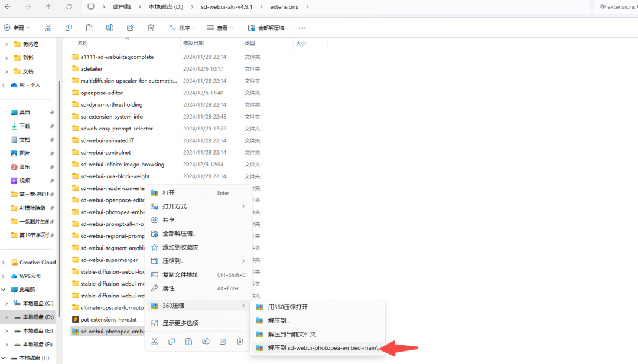Click the Cut icon on the toolbar
Screen dimensions: 638x364
pyautogui.click(x=48, y=28)
